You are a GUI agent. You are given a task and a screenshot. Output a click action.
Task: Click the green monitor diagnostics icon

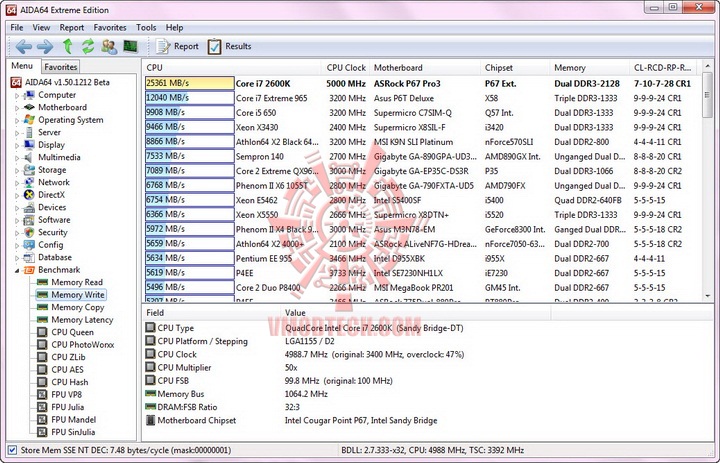click(x=130, y=46)
